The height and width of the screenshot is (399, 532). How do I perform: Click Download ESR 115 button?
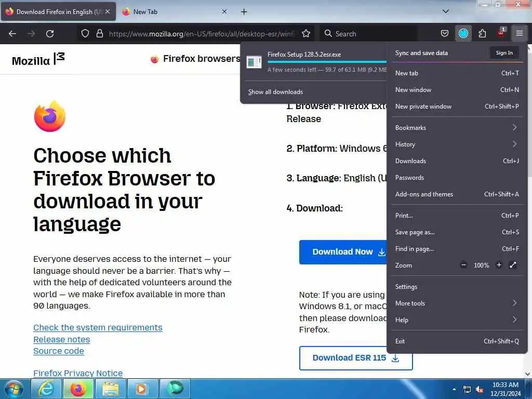355,358
